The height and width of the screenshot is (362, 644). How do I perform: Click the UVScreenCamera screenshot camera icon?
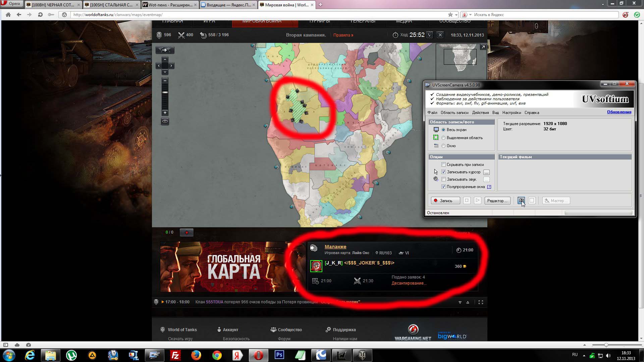click(x=521, y=200)
